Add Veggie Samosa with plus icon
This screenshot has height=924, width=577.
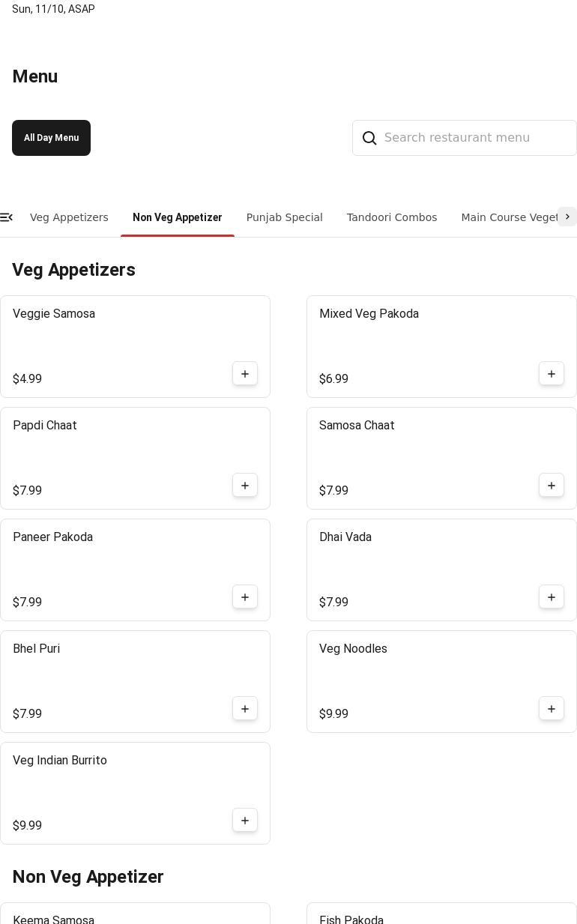pyautogui.click(x=245, y=374)
